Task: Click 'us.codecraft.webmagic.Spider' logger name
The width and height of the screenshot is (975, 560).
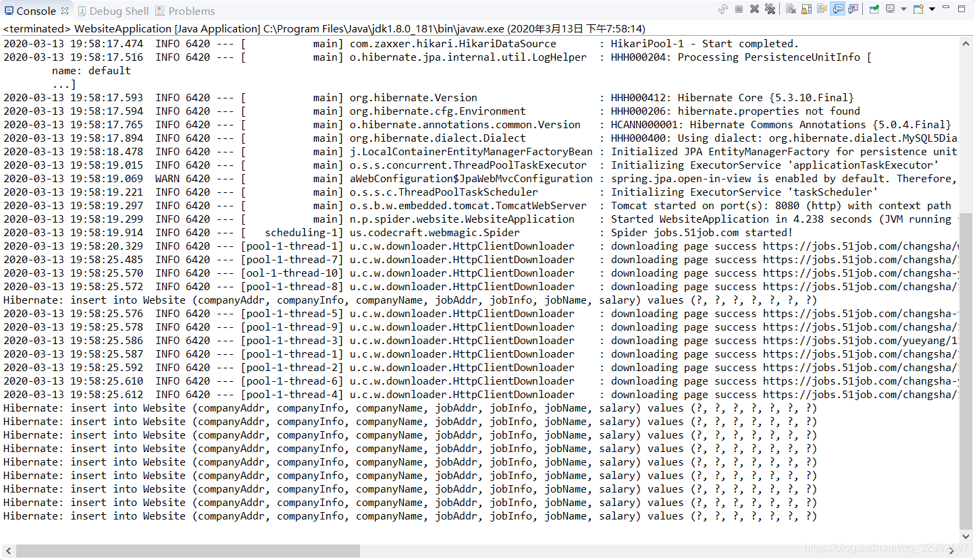Action: coord(434,232)
